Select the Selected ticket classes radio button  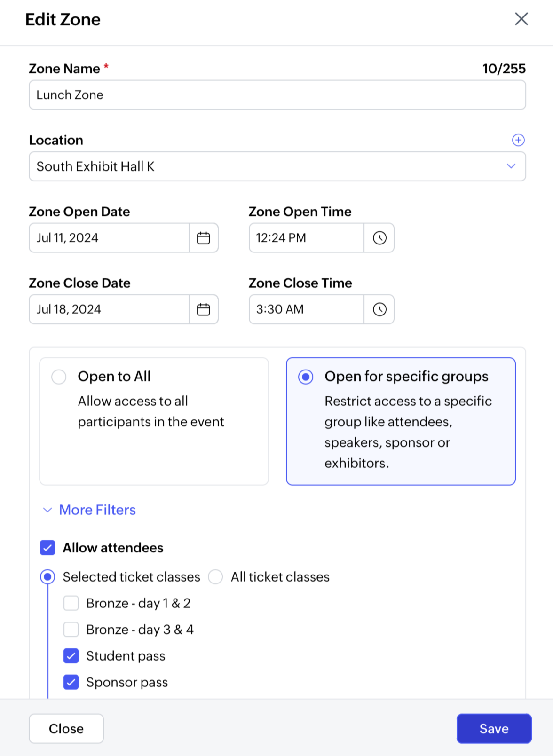tap(47, 577)
